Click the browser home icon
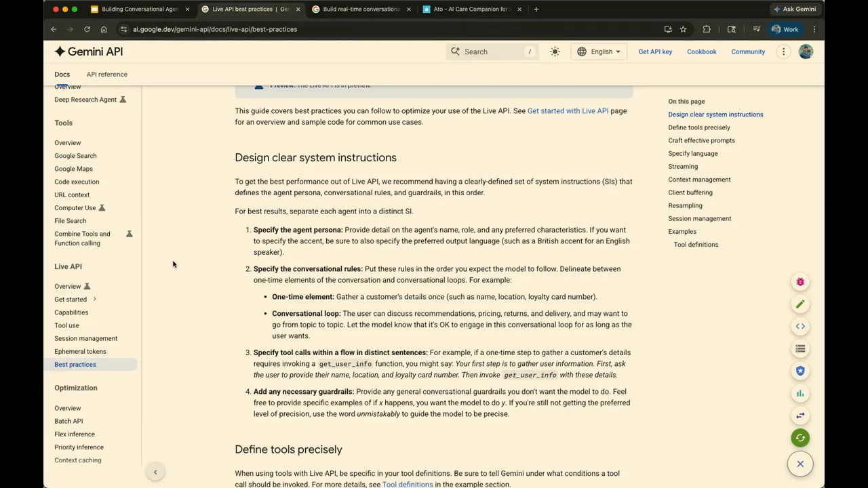868x488 pixels. (104, 29)
